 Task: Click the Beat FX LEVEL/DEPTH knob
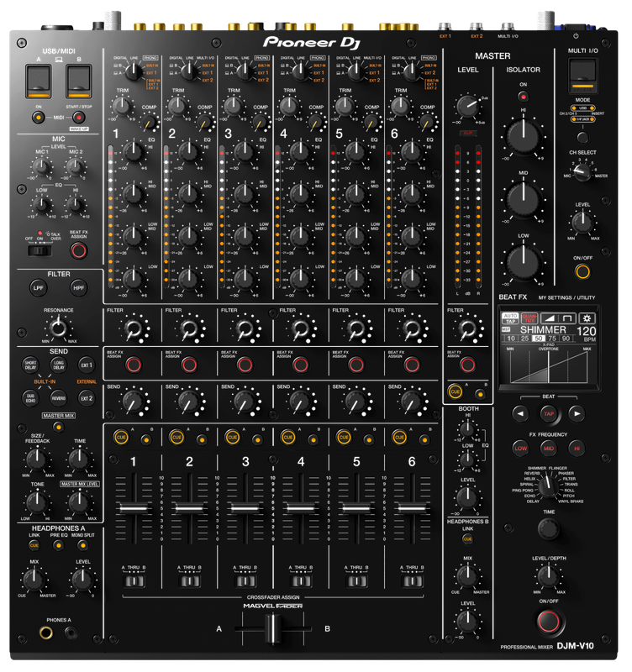click(x=549, y=576)
